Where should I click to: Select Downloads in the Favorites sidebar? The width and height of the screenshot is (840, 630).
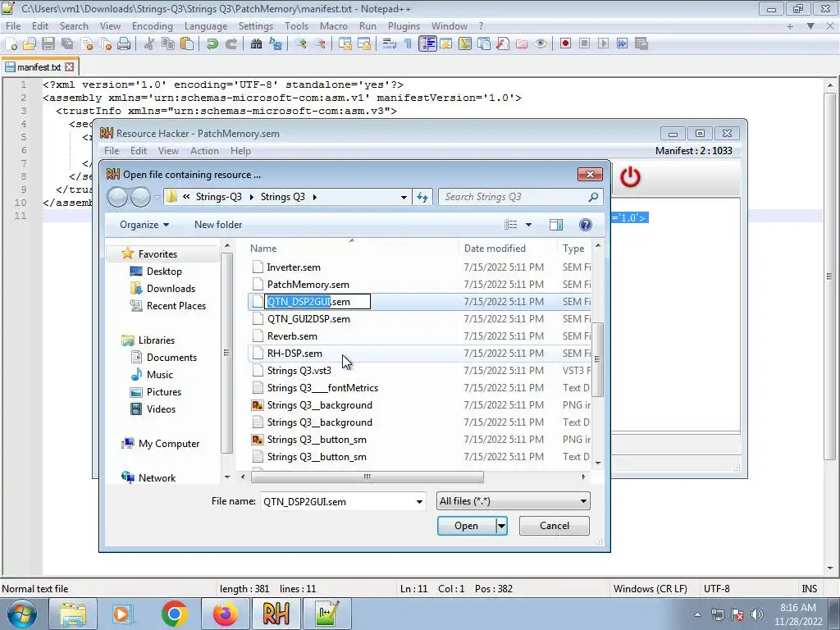pyautogui.click(x=171, y=289)
